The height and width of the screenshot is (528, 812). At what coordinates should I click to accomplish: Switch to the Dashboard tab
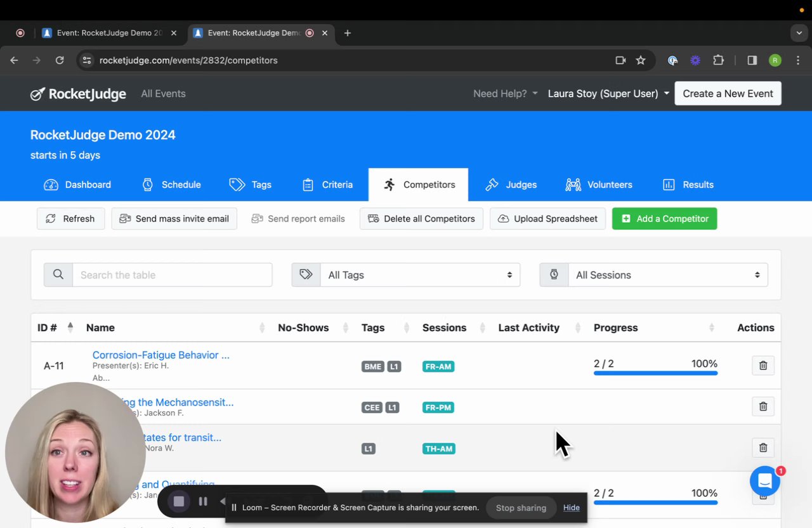tap(77, 185)
